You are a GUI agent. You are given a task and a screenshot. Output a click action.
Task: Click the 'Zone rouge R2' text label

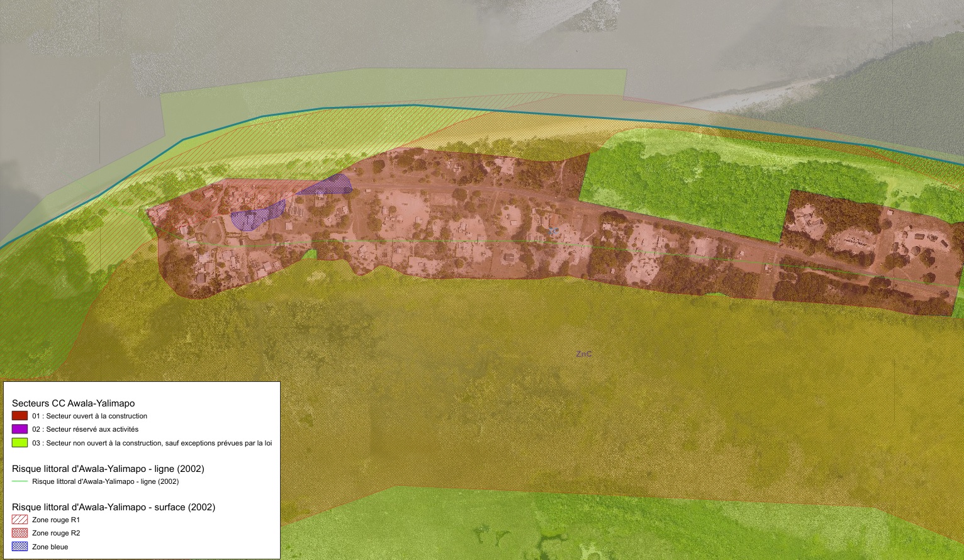(56, 533)
